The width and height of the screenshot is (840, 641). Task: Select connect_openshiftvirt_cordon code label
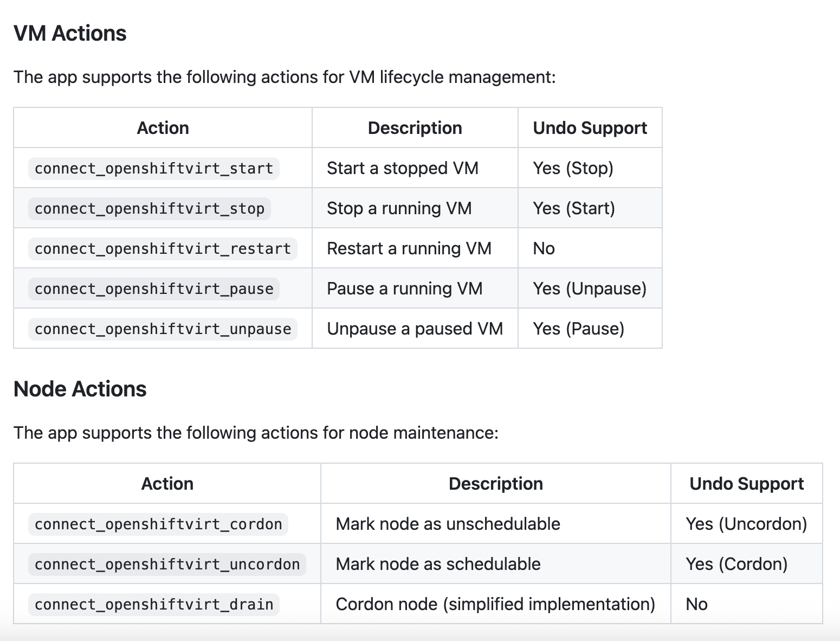(x=158, y=524)
